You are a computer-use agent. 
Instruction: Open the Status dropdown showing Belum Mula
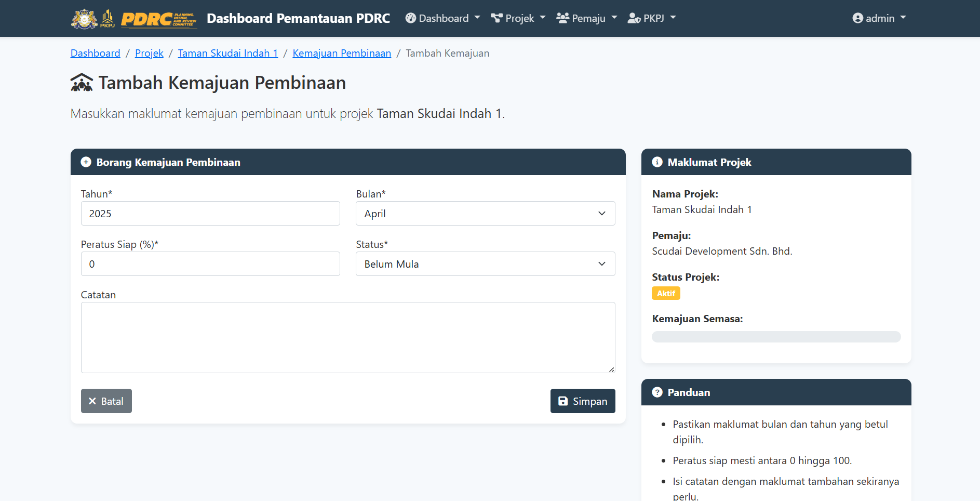point(485,263)
